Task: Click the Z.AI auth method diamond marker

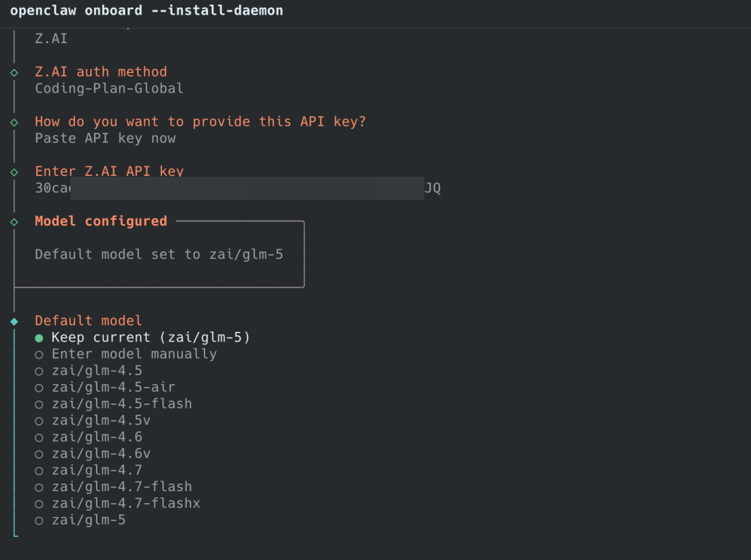Action: point(14,72)
